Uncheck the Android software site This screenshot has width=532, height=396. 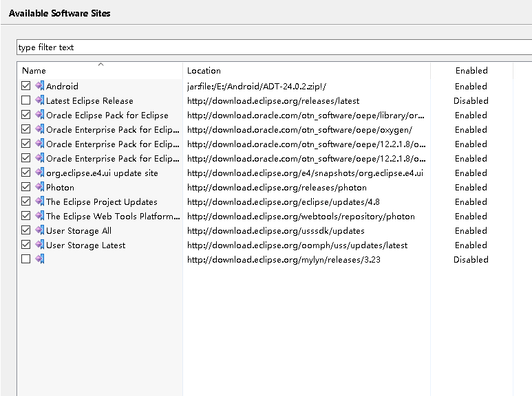tap(26, 86)
